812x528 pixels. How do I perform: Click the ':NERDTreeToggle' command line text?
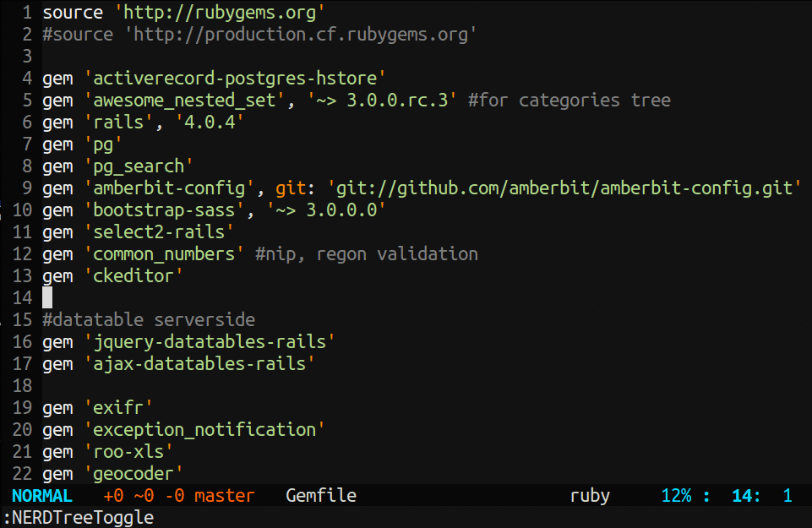coord(79,518)
